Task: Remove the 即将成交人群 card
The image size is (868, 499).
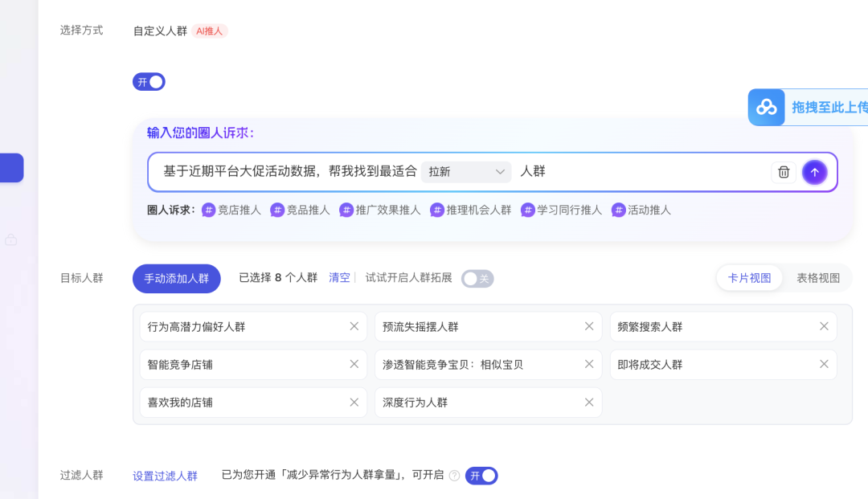Action: pos(824,364)
